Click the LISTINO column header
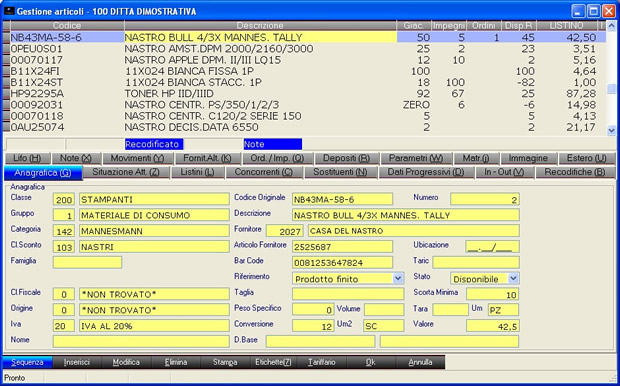 [x=566, y=26]
